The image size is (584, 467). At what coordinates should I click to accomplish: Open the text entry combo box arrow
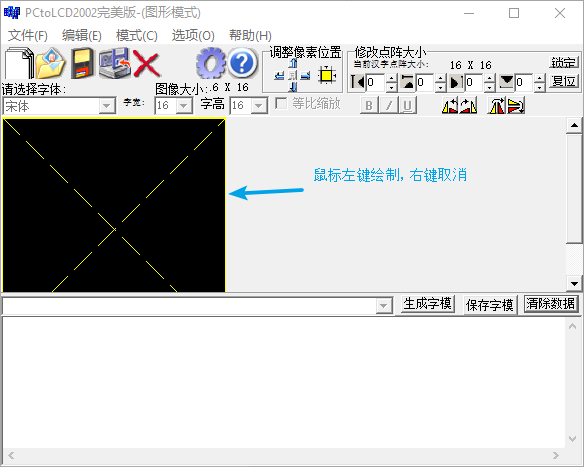[384, 306]
